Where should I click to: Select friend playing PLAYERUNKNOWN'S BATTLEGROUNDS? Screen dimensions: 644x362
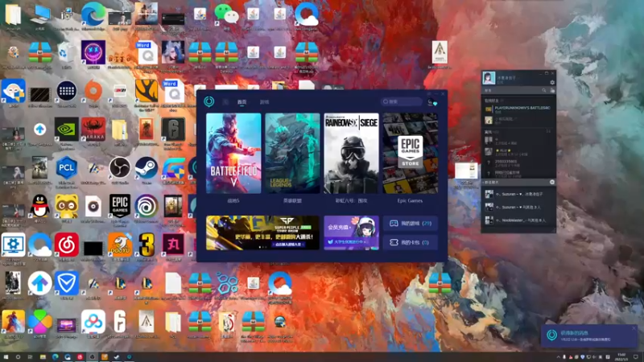coord(518,109)
